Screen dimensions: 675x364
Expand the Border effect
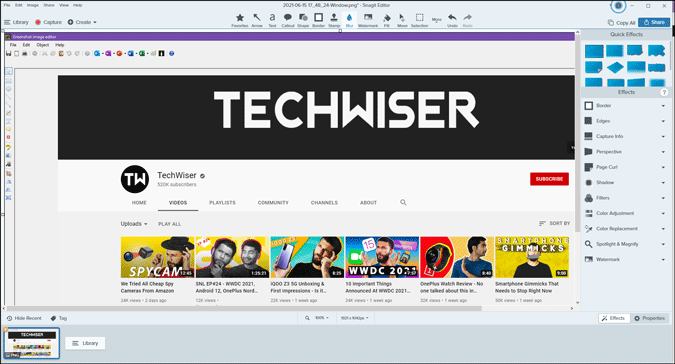(663, 106)
